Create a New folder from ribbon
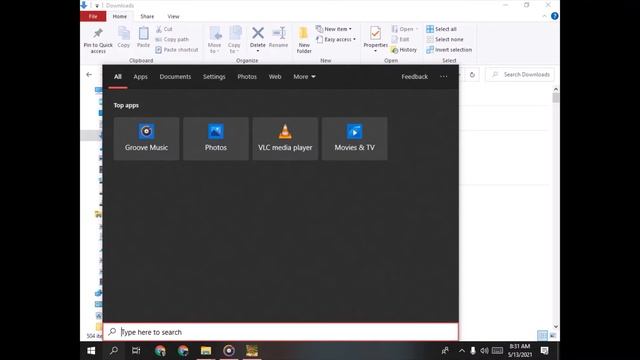The image size is (640, 360). point(304,40)
